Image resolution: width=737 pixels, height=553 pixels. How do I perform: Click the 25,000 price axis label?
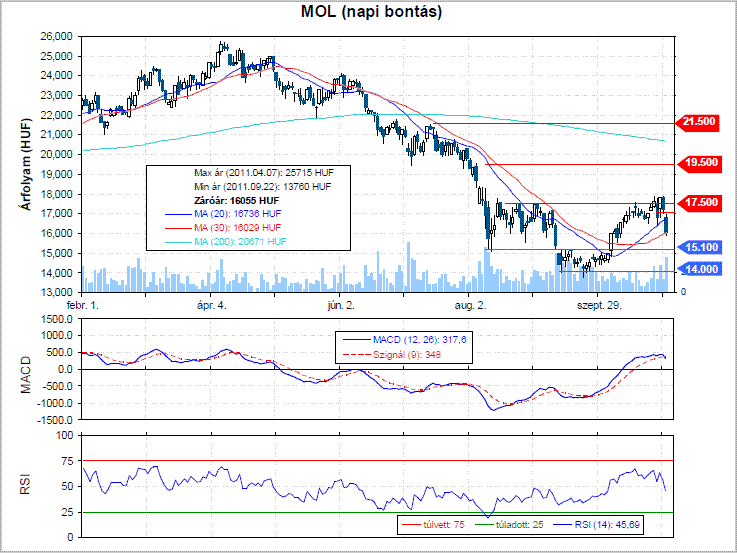click(x=56, y=56)
